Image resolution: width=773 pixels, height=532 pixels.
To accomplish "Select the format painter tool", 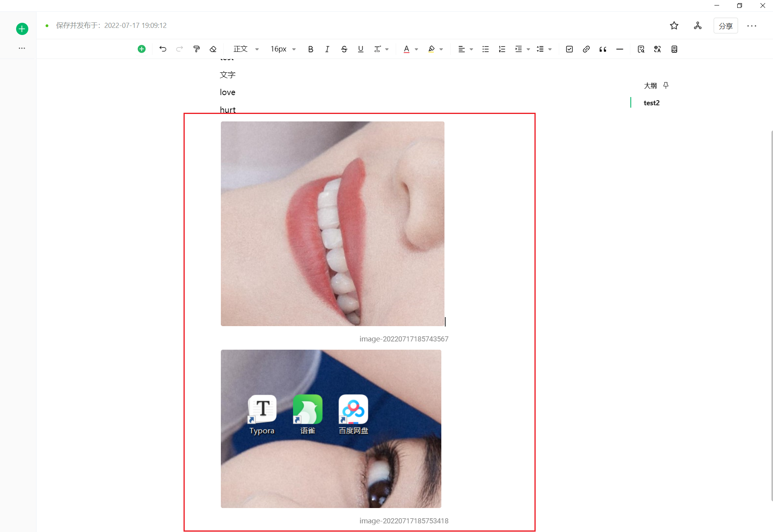I will [x=196, y=49].
